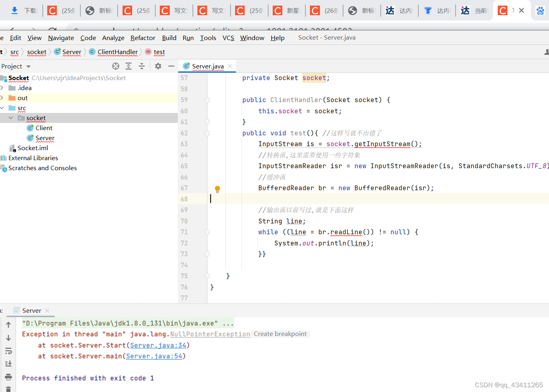Collapse all nodes in the Project tree
This screenshot has height=392, width=549.
click(x=142, y=66)
